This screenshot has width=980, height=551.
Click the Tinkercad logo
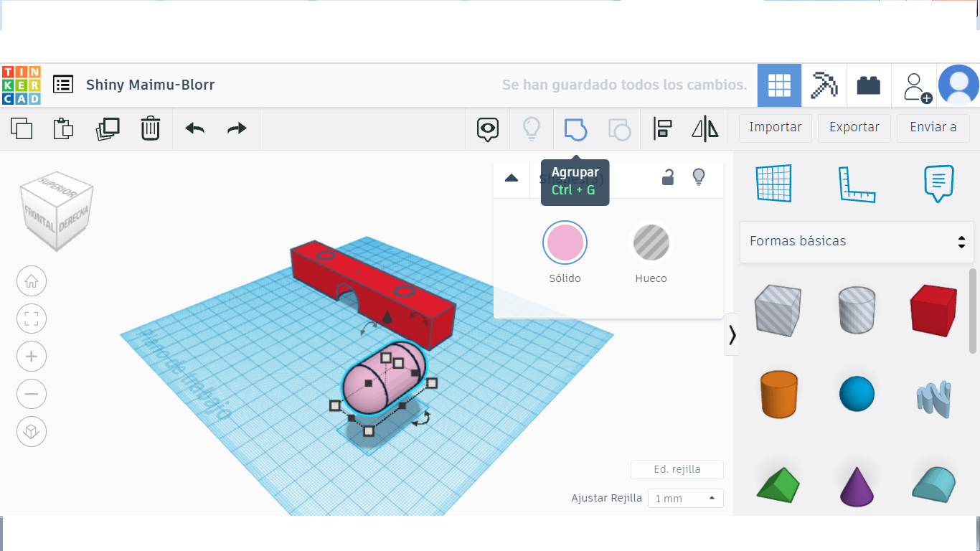(x=22, y=85)
